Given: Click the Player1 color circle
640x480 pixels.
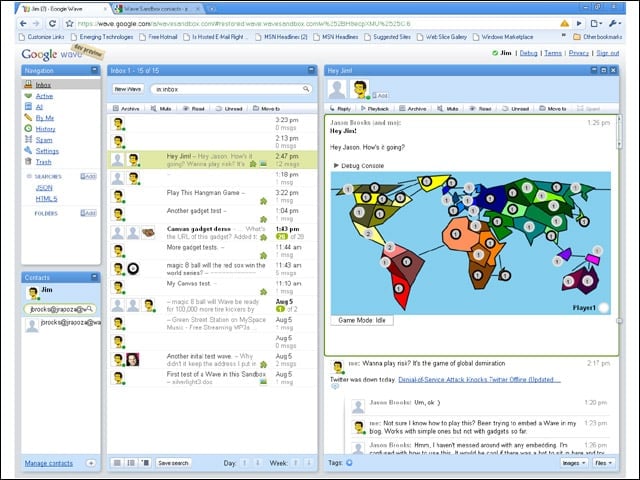Looking at the screenshot, I should click(x=603, y=308).
